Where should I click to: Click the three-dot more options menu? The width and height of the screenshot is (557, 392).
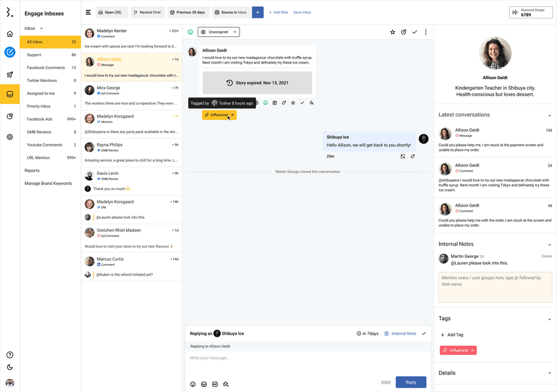click(426, 32)
